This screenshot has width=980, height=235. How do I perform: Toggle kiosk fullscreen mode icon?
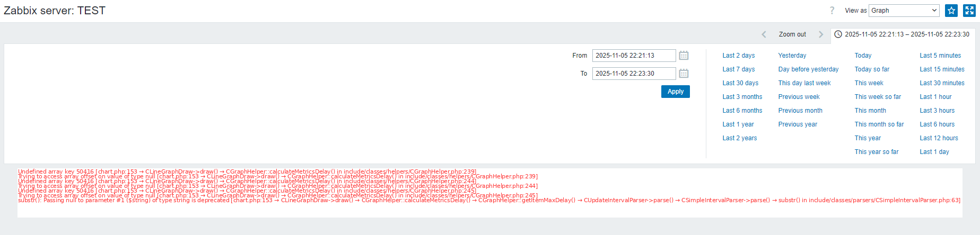(969, 11)
